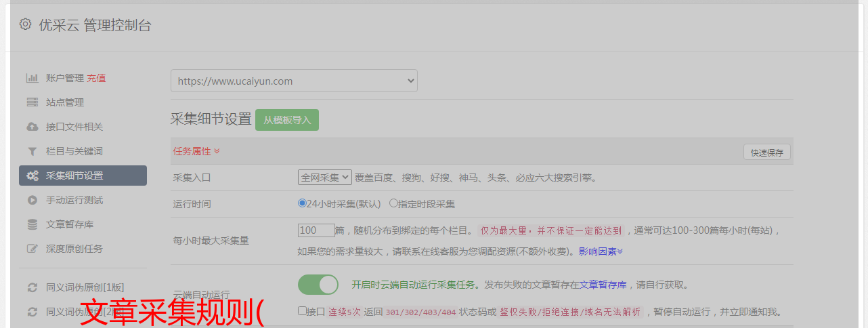868x328 pixels.
Task: Select the 指定时段采集 radio button
Action: click(393, 203)
